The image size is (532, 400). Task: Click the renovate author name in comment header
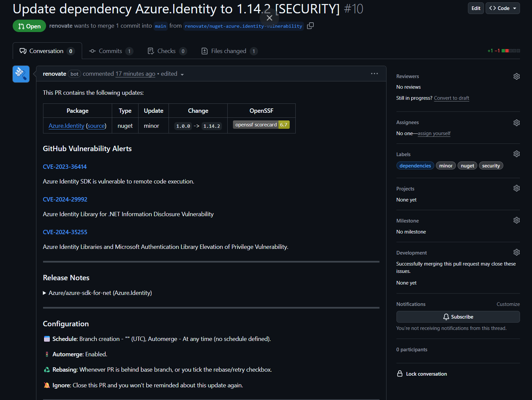coord(54,74)
